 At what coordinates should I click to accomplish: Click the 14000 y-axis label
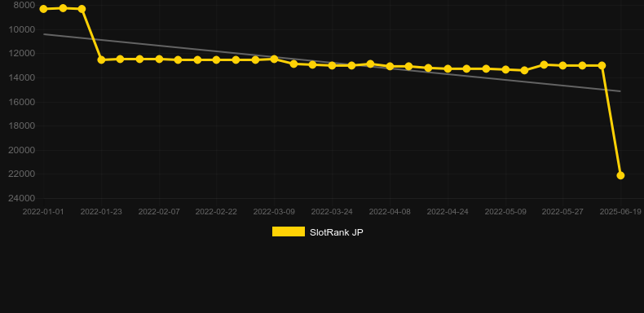22,77
